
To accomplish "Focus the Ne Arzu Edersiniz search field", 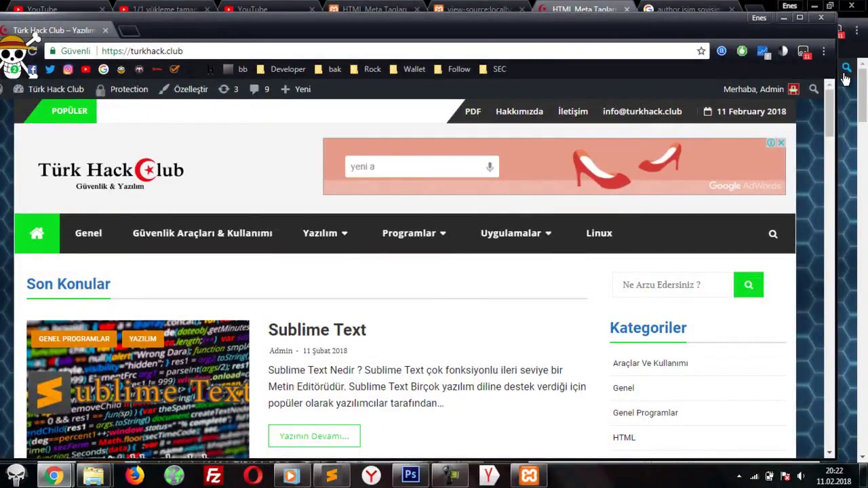I will click(x=673, y=285).
